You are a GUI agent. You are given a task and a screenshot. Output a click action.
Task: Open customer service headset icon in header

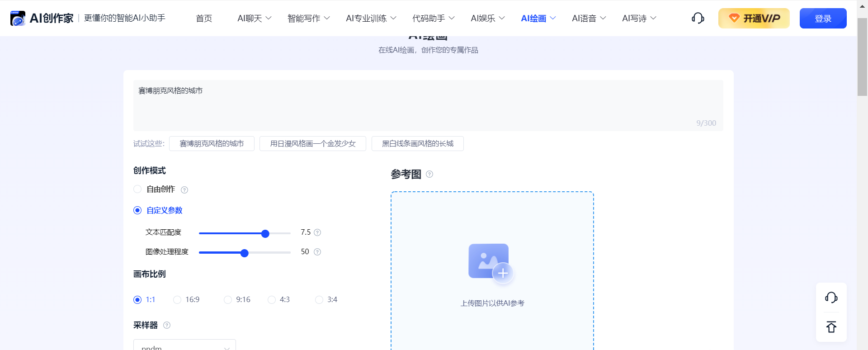pyautogui.click(x=698, y=18)
